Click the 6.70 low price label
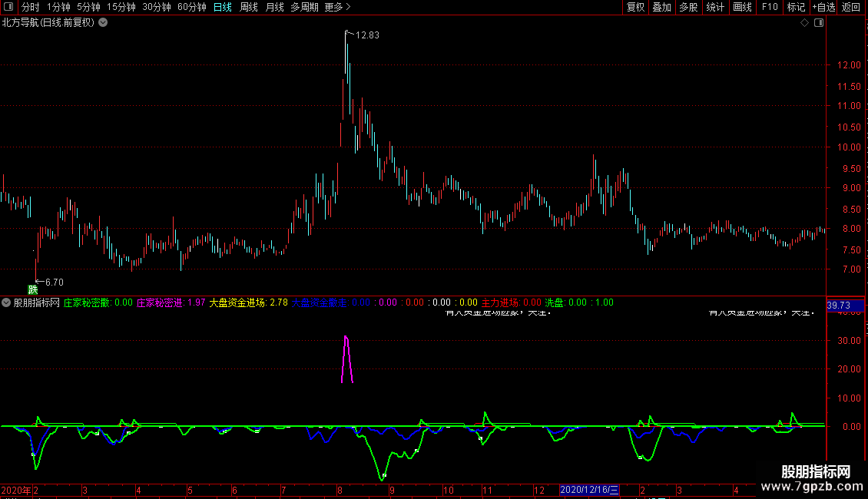 tap(55, 283)
